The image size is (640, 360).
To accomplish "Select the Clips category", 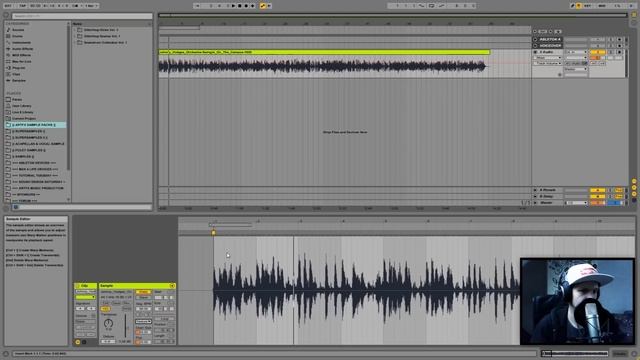I will (16, 74).
